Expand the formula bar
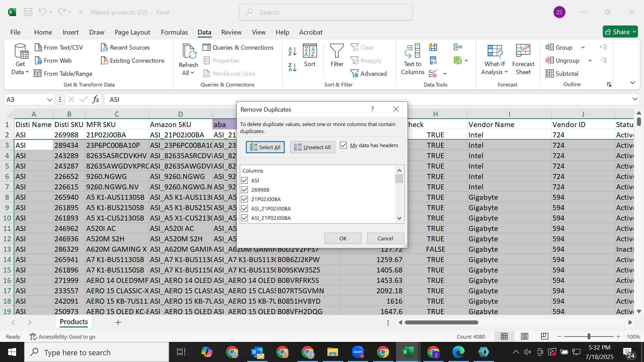Viewport: 644px width, 362px height. pyautogui.click(x=635, y=99)
